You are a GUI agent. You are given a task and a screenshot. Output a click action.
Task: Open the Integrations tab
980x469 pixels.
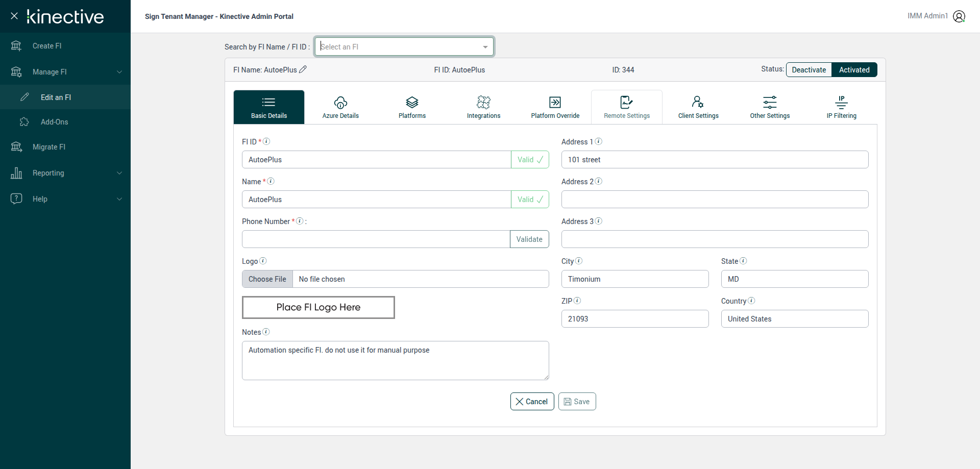pyautogui.click(x=483, y=107)
